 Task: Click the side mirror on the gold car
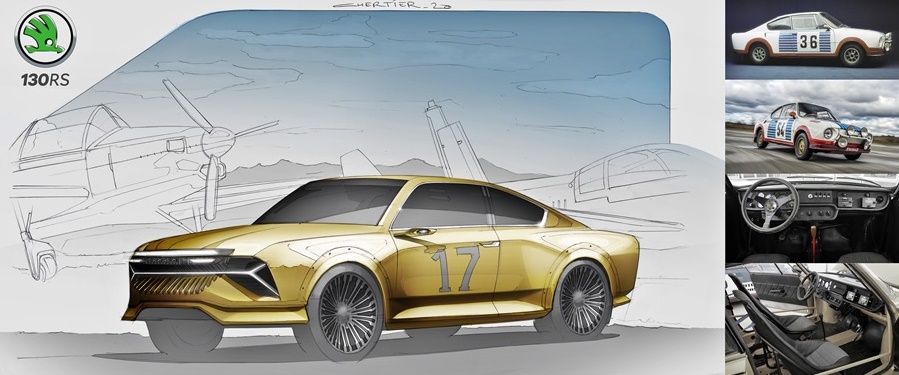(x=417, y=232)
